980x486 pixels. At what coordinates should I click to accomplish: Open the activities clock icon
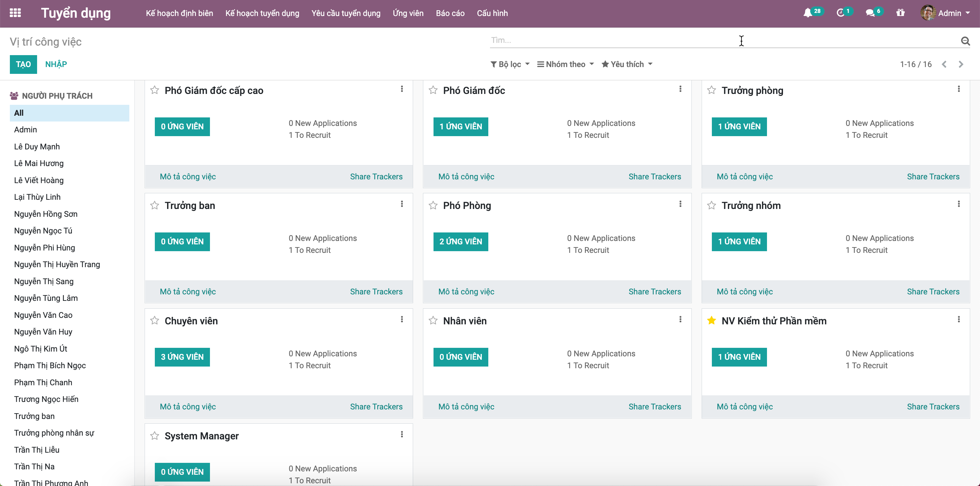coord(840,13)
